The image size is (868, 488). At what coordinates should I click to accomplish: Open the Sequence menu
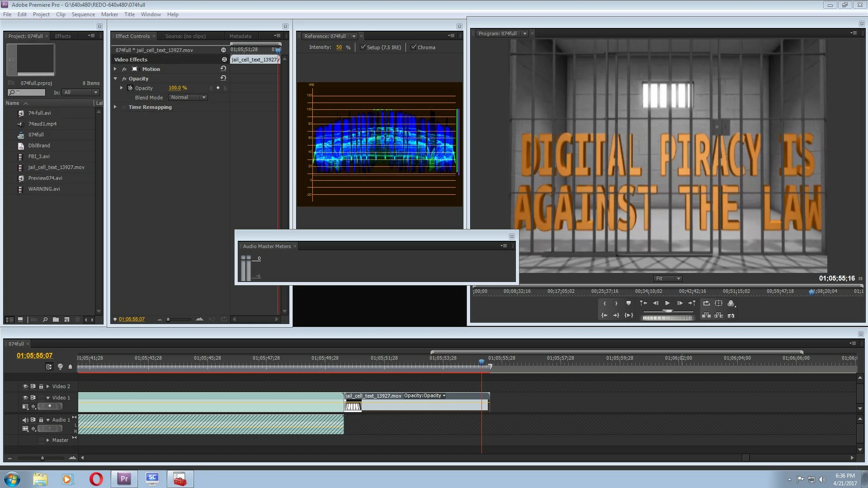[83, 14]
